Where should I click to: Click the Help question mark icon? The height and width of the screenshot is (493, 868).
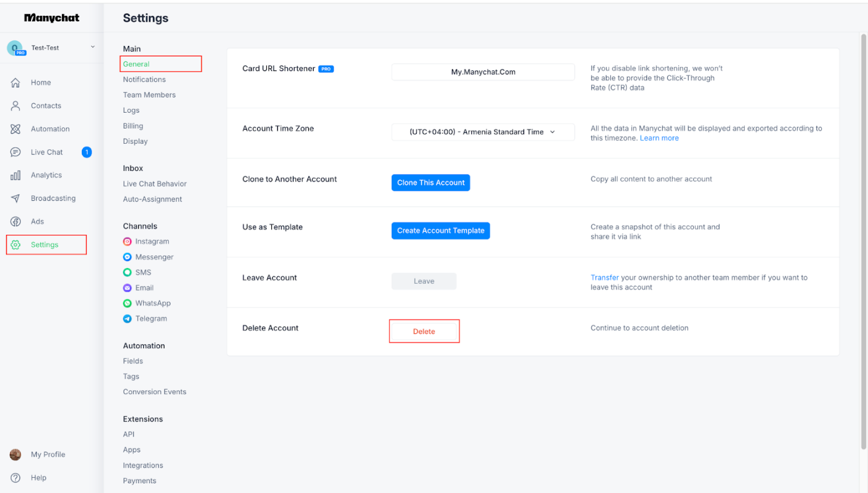[16, 478]
